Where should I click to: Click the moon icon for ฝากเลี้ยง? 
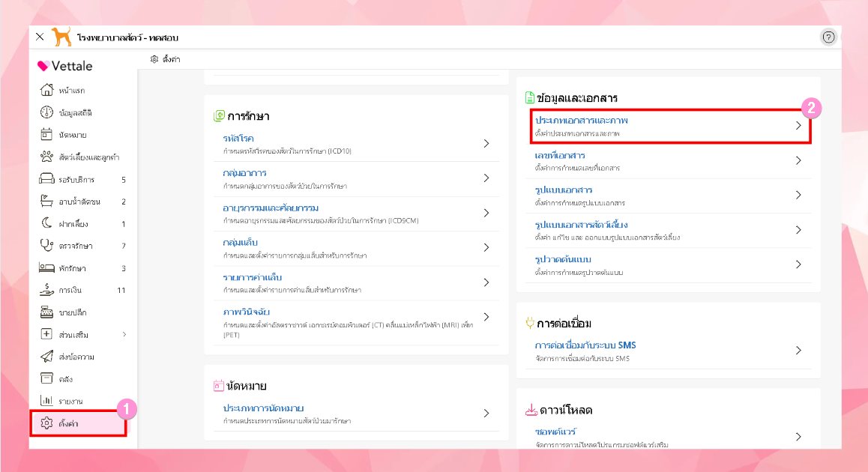click(x=46, y=224)
